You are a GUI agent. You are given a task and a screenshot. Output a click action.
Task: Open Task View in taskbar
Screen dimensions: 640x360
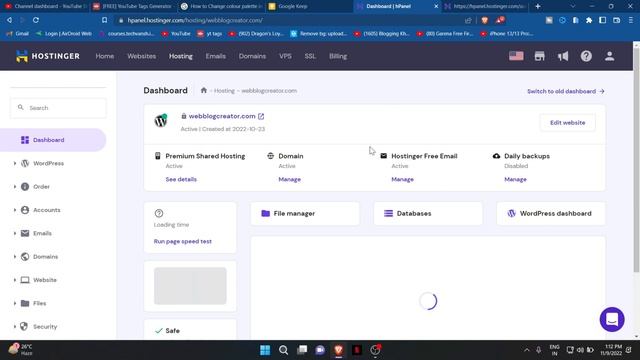[x=302, y=350]
